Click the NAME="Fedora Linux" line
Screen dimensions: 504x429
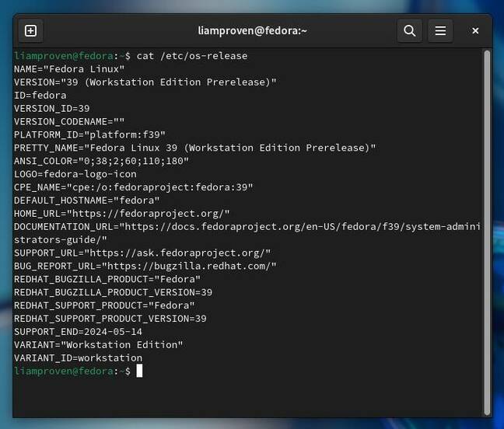pos(69,69)
